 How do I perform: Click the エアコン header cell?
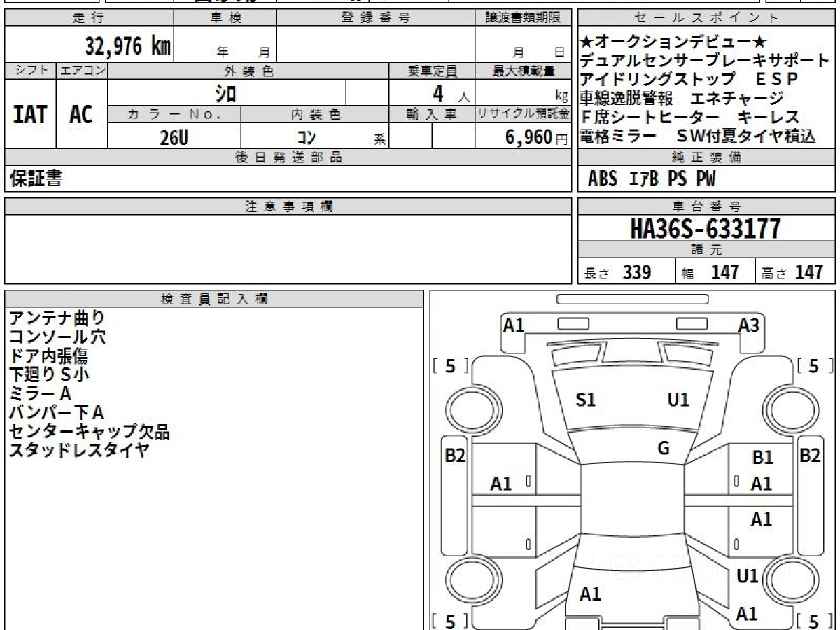[x=82, y=71]
